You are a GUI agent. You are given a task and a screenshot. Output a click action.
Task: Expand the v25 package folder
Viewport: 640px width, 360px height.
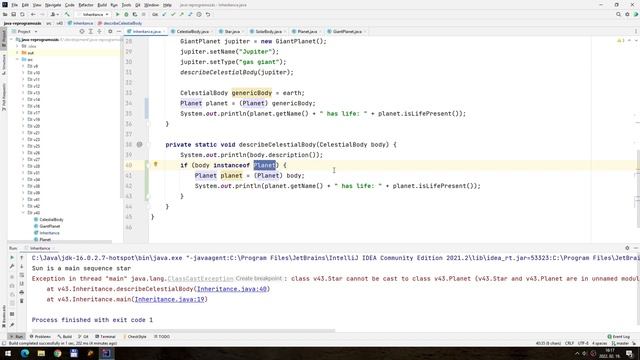click(x=23, y=146)
